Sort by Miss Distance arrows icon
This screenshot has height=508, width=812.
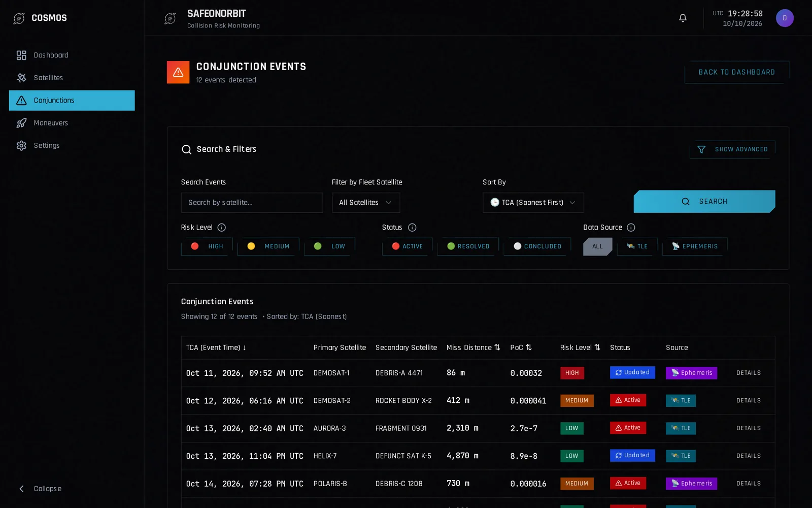[x=497, y=347]
